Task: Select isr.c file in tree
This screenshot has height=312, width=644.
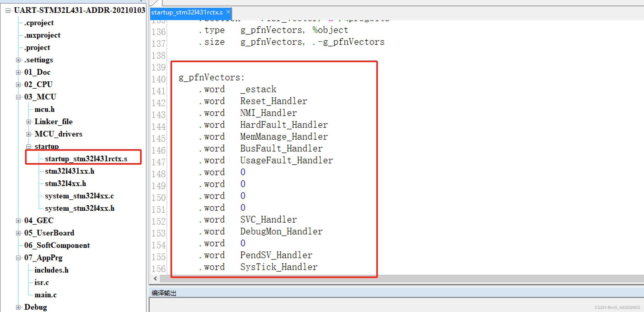Action: 42,283
